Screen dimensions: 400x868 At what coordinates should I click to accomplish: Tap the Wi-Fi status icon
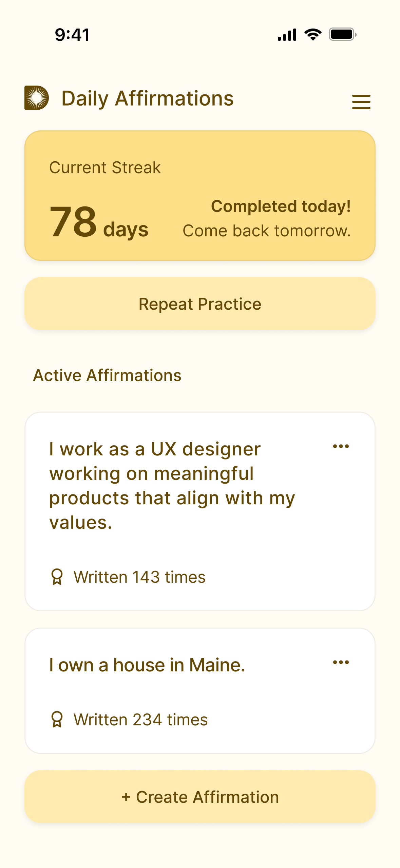(x=313, y=35)
